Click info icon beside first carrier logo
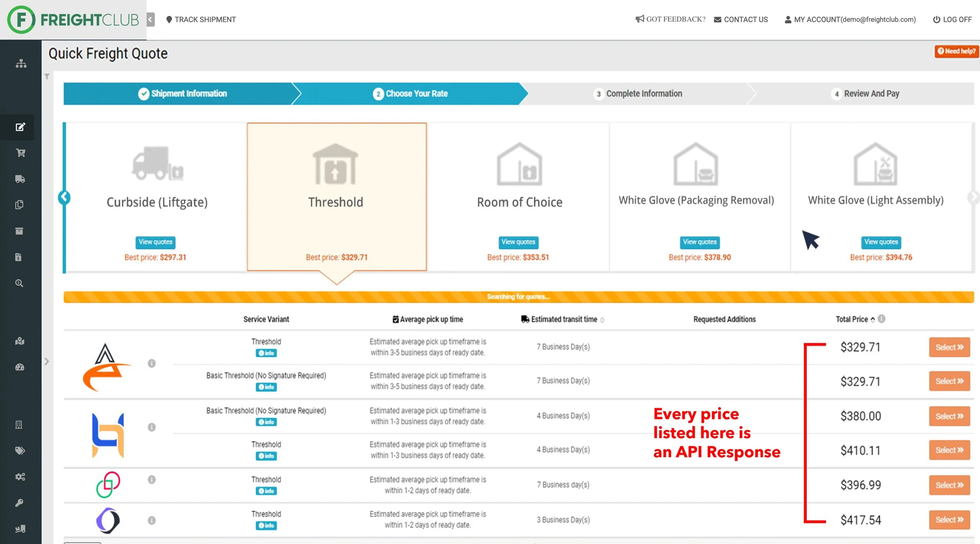Screen dimensions: 980x544 click(152, 363)
